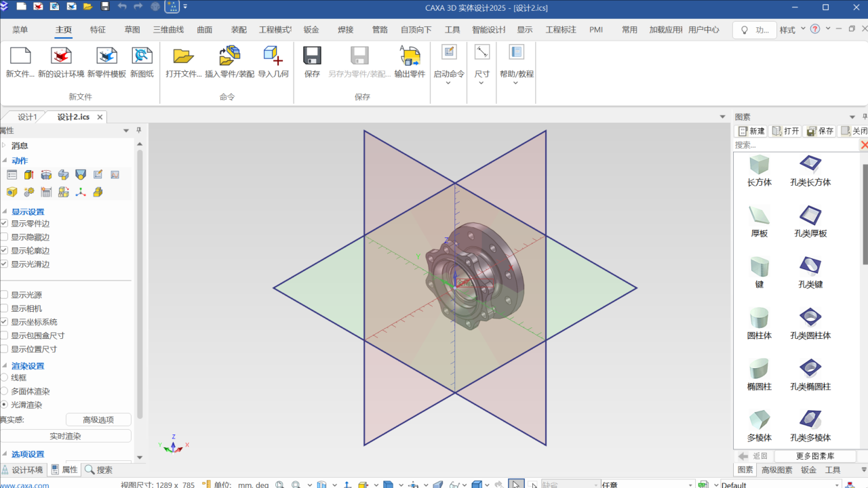This screenshot has height=488, width=868.
Task: Open the 新图纸 drawing icon
Action: point(142,56)
